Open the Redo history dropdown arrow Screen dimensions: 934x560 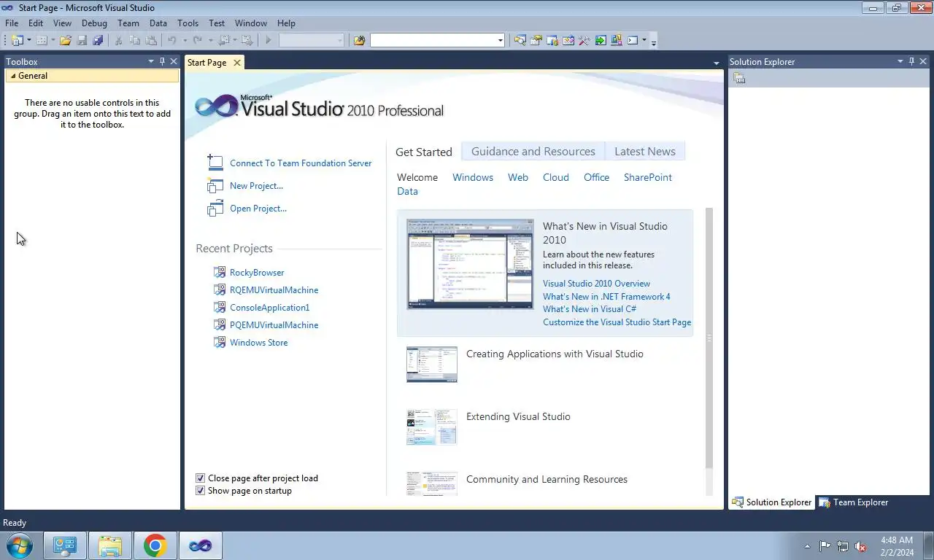pyautogui.click(x=210, y=40)
